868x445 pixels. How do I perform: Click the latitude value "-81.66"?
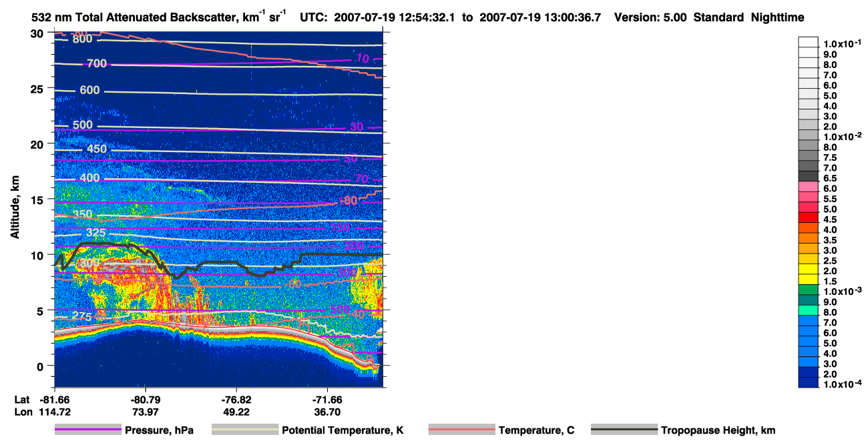tap(55, 400)
